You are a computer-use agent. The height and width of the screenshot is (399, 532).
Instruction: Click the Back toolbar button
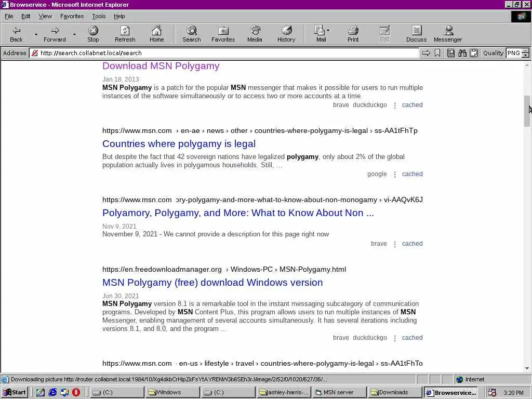coord(16,34)
